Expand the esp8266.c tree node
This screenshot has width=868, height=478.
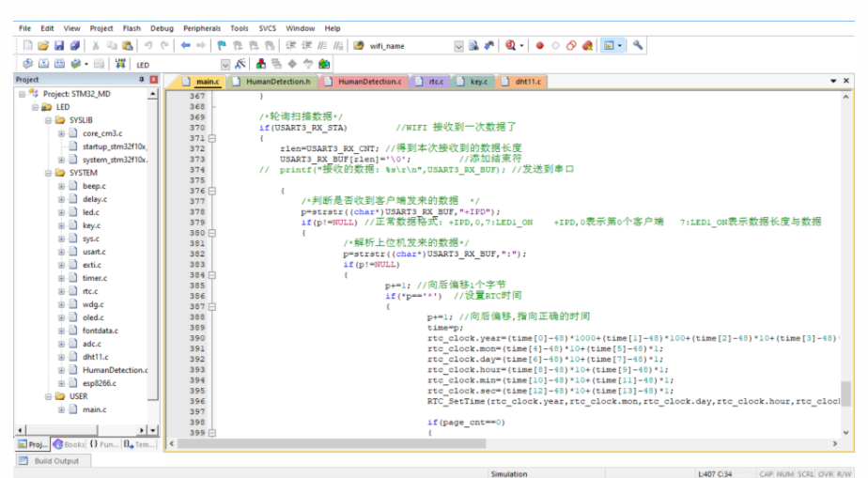[61, 383]
